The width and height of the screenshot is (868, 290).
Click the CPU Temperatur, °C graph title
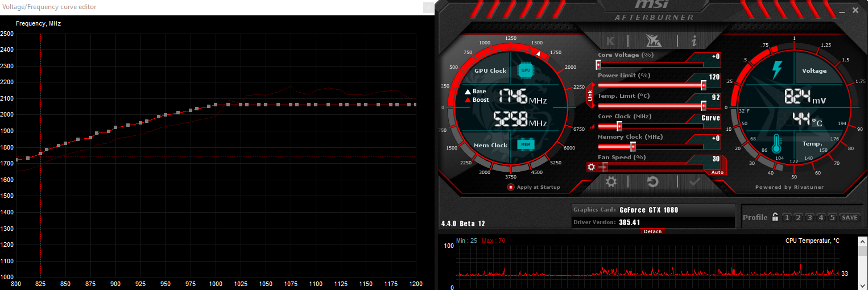tap(812, 241)
